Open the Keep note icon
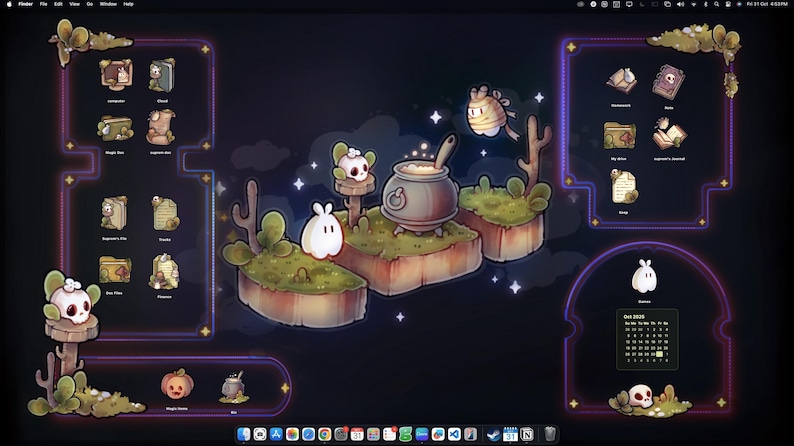This screenshot has height=446, width=794. pyautogui.click(x=623, y=187)
